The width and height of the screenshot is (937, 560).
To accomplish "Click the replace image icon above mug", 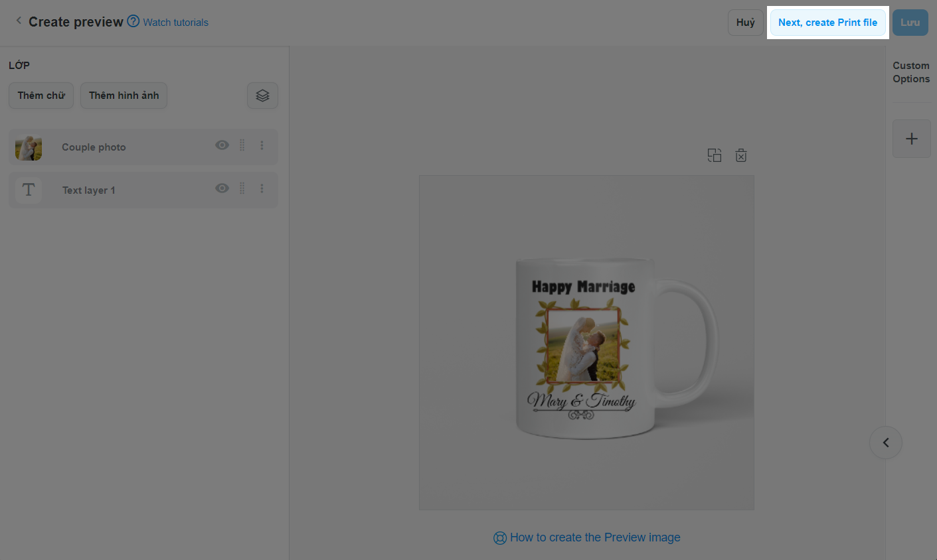I will pos(715,155).
